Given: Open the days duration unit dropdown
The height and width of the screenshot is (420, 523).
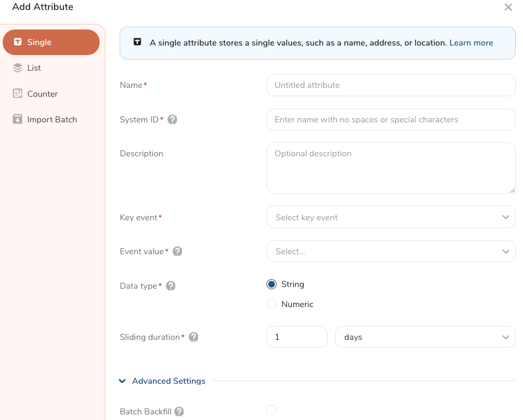Looking at the screenshot, I should pos(425,337).
